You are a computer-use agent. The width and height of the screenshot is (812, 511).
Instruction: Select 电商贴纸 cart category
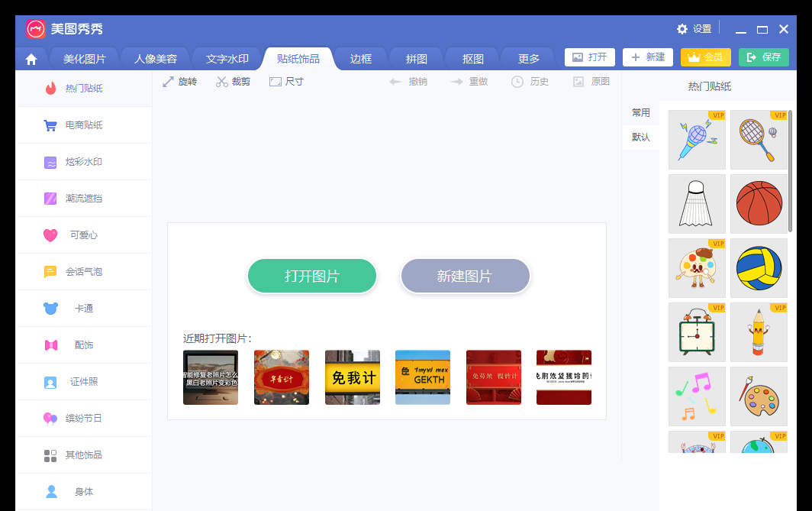pos(85,125)
